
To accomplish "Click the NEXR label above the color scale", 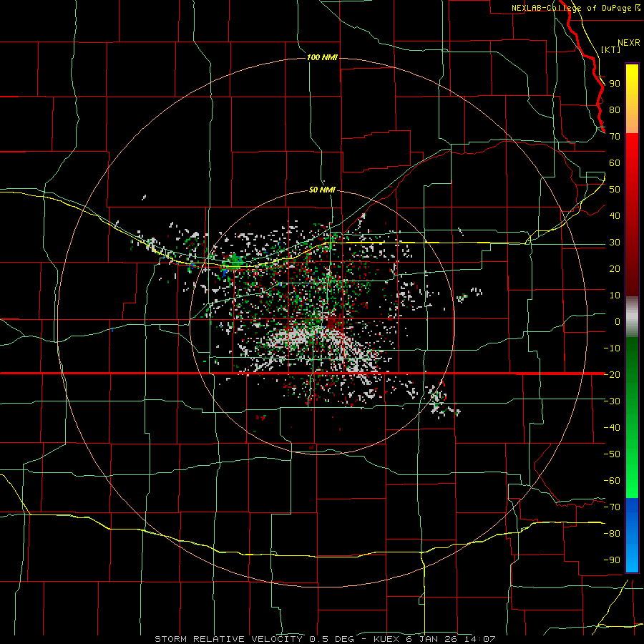I will point(629,43).
